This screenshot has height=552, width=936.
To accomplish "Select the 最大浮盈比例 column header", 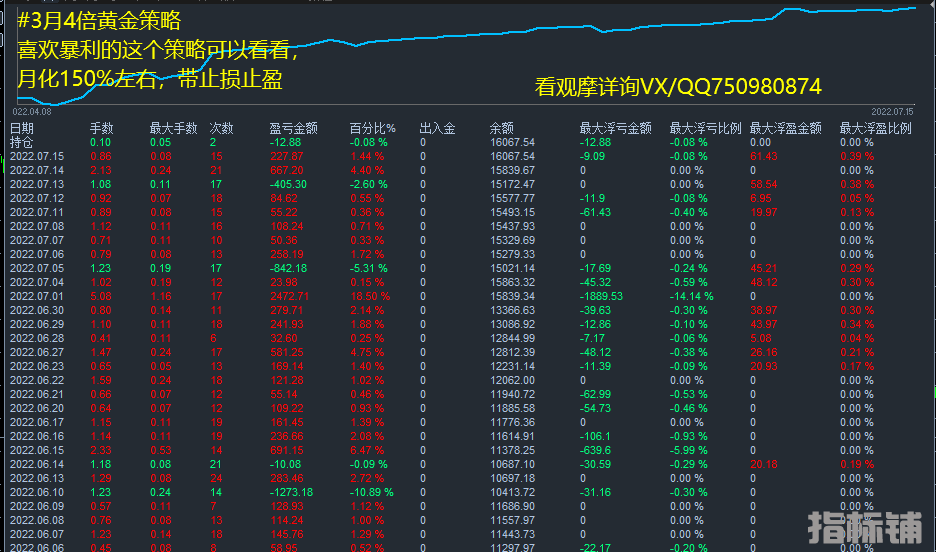I will point(876,128).
